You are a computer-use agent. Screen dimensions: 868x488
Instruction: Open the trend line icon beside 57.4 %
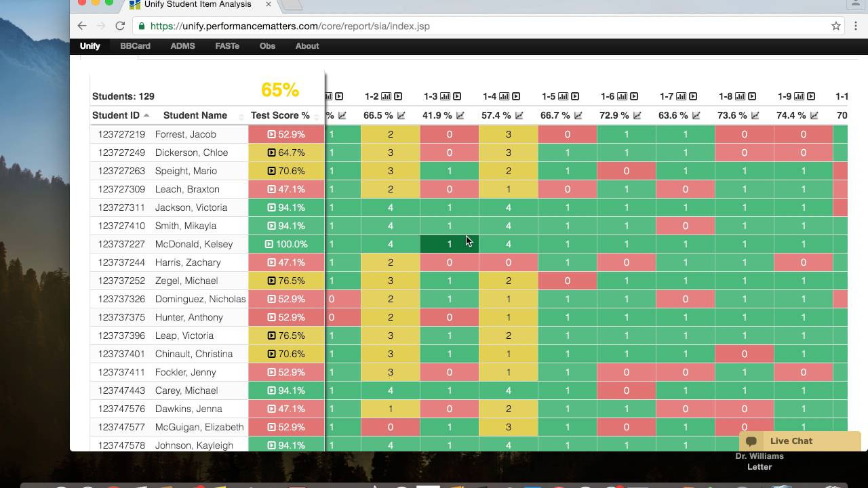pyautogui.click(x=519, y=115)
